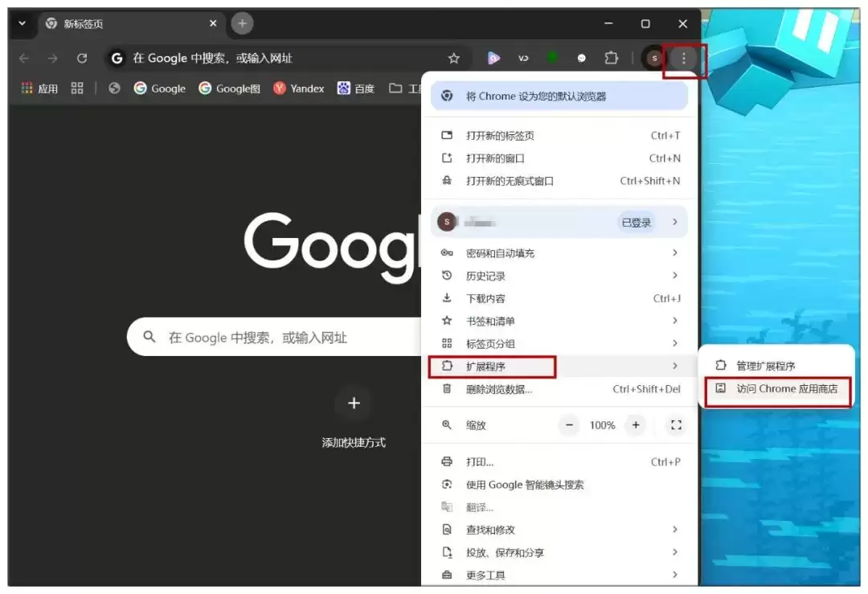Bookmark the page with the star icon

pos(454,58)
